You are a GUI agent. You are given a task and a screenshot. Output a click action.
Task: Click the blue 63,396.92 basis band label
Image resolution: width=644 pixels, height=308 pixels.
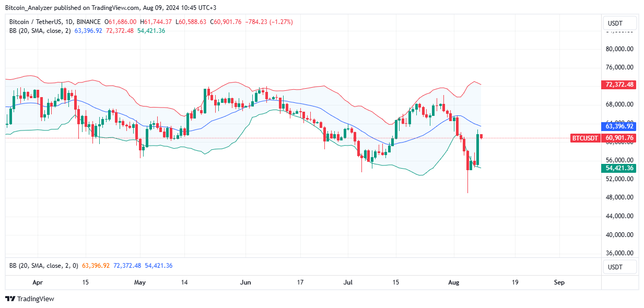coord(618,126)
